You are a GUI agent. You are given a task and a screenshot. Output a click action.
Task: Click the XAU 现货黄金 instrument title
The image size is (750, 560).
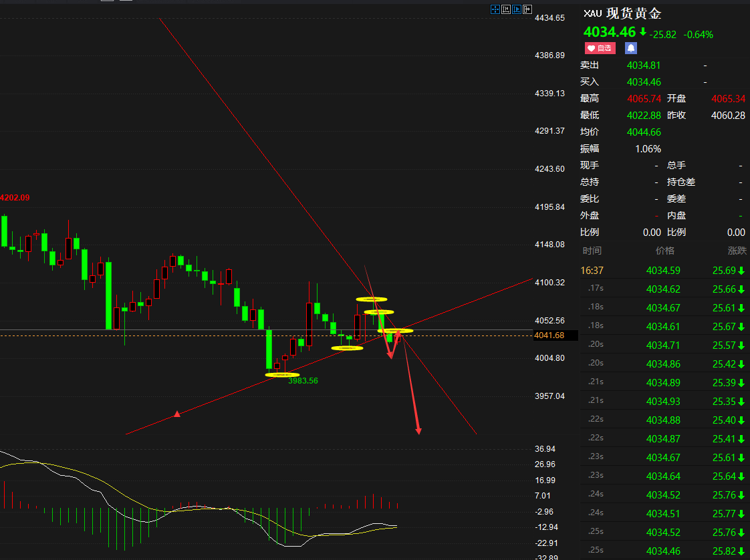622,13
